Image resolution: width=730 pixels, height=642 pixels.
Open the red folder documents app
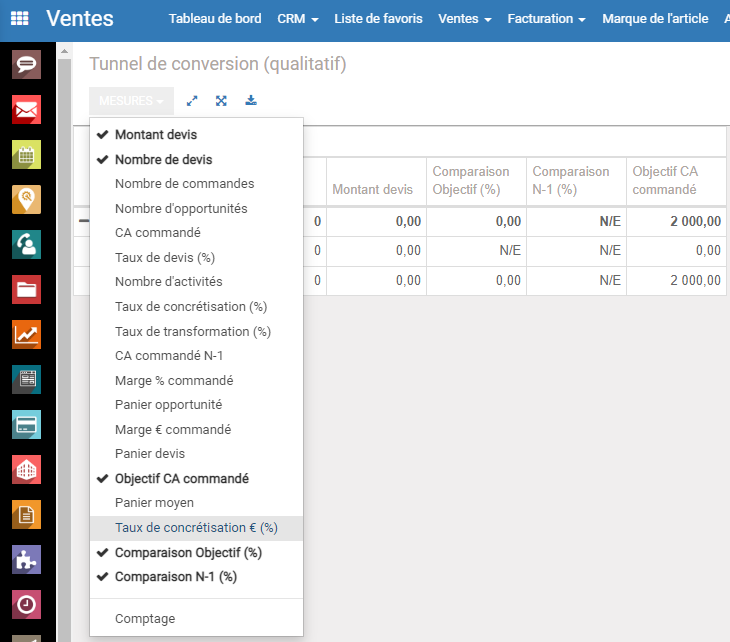tap(27, 289)
